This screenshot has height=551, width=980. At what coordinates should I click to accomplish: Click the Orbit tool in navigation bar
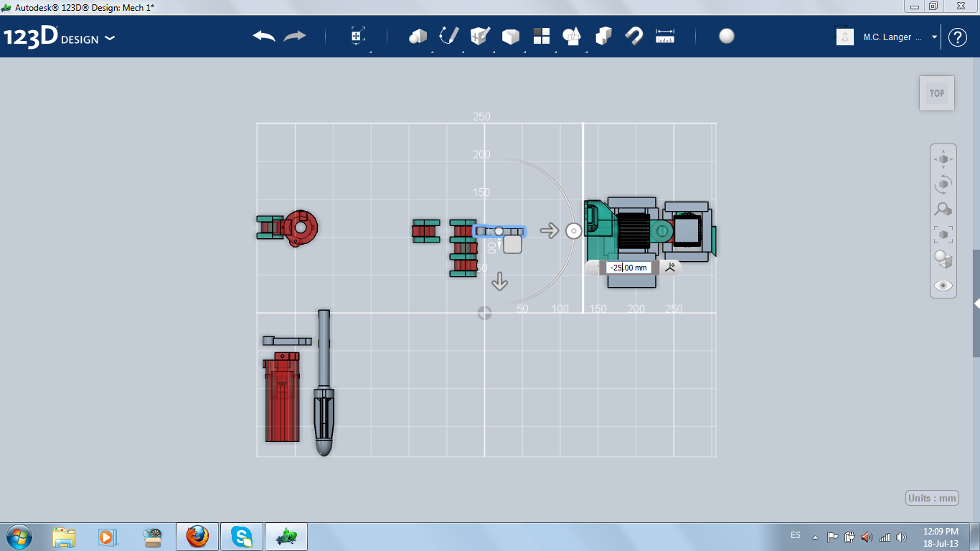(943, 184)
